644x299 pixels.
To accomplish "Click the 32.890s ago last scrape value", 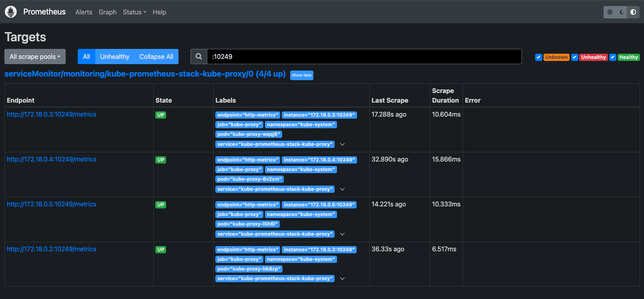I will (390, 159).
